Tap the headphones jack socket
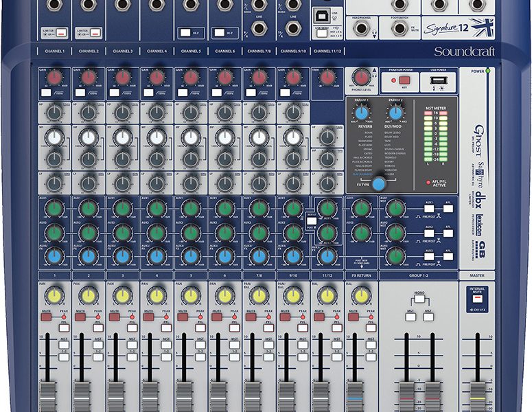The image size is (532, 412). point(361,28)
